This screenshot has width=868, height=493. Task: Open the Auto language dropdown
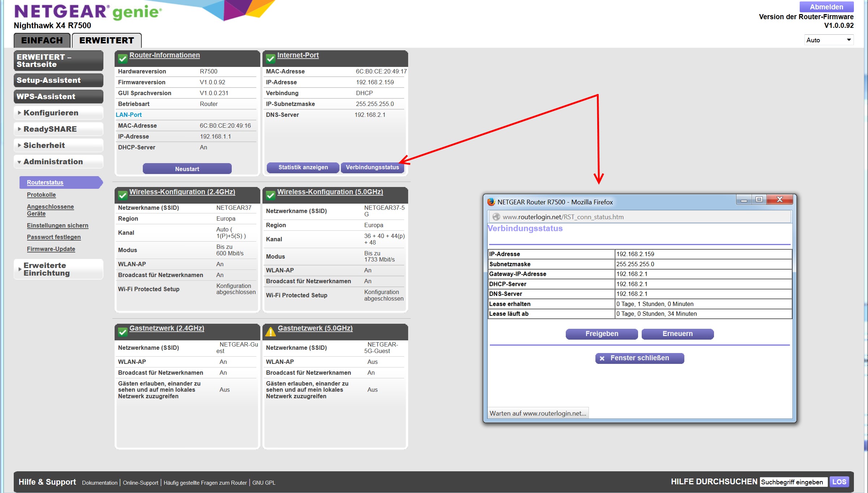(829, 40)
